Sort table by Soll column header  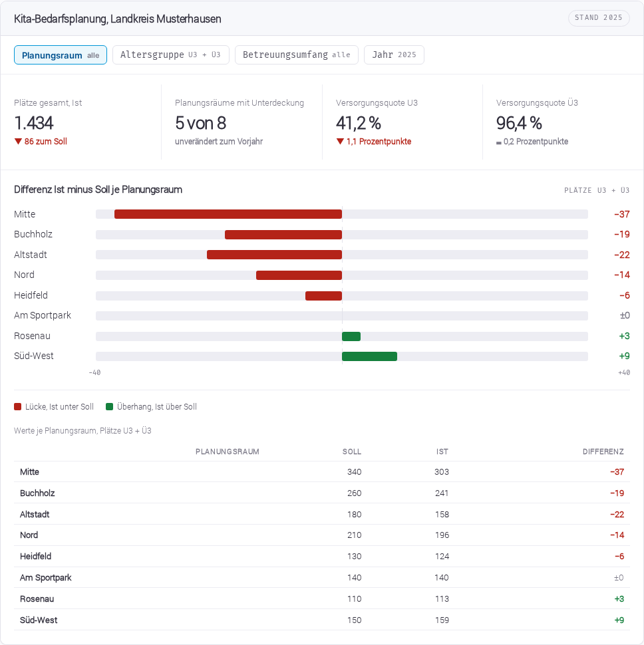(352, 451)
